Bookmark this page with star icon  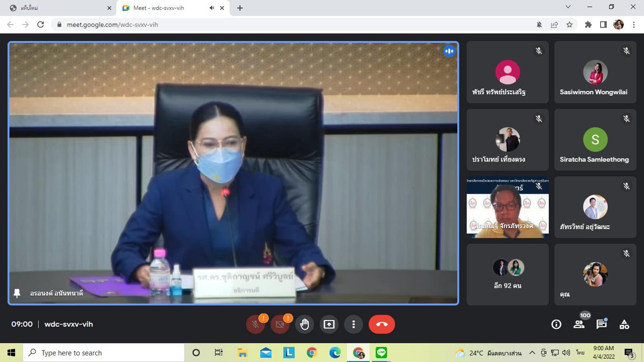point(570,25)
